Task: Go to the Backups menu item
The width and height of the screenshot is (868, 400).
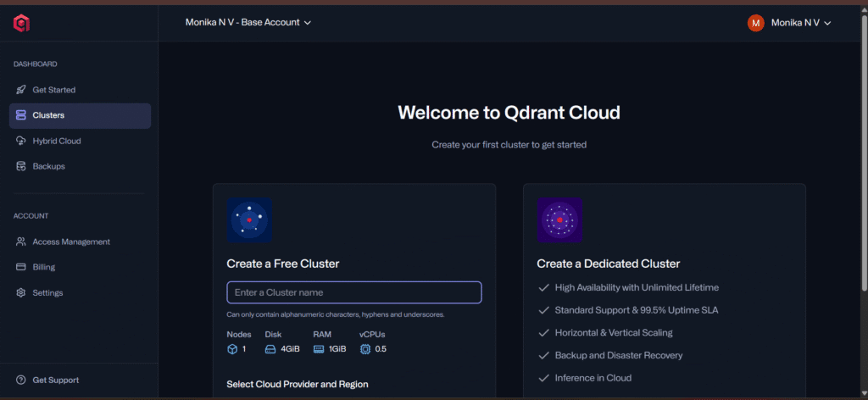Action: click(x=48, y=167)
